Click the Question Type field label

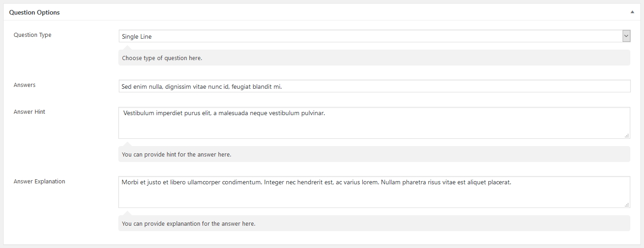point(32,35)
